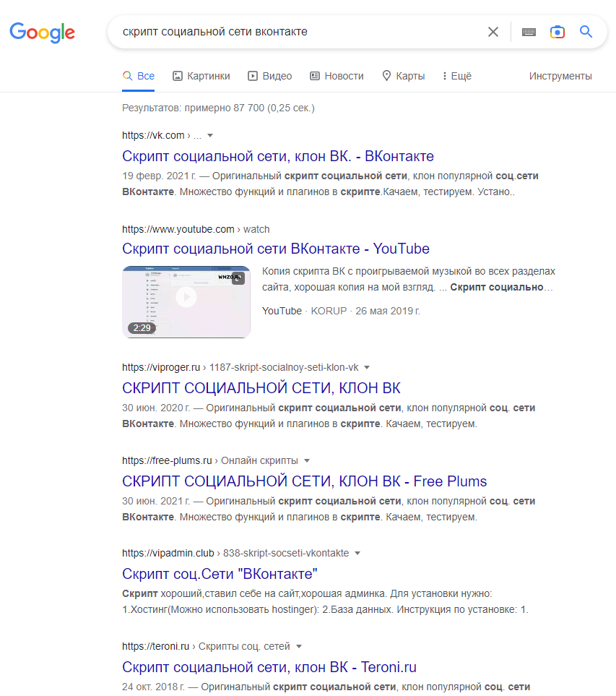Screen dimensions: 616x696
Task: Expand the Ещё menu
Action: point(457,76)
